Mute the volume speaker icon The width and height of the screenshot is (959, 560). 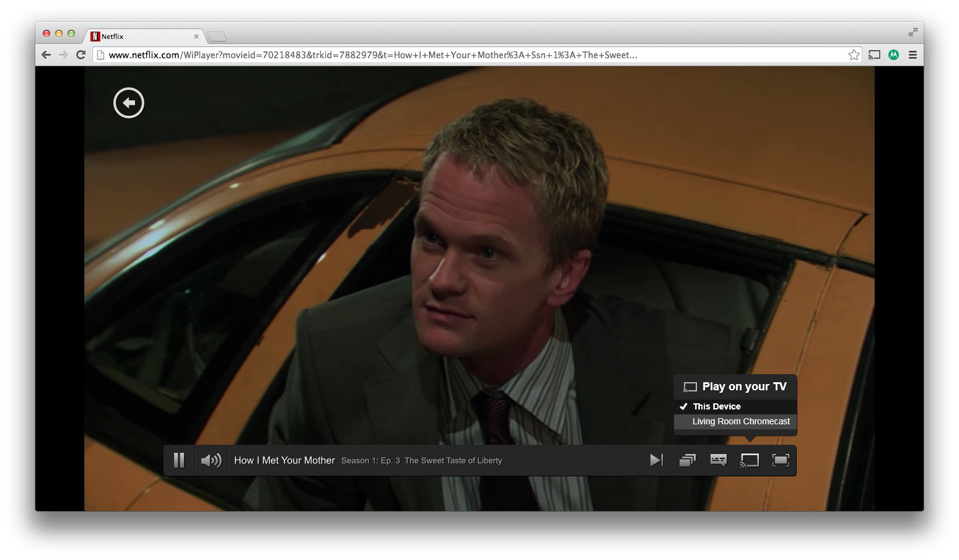point(211,460)
